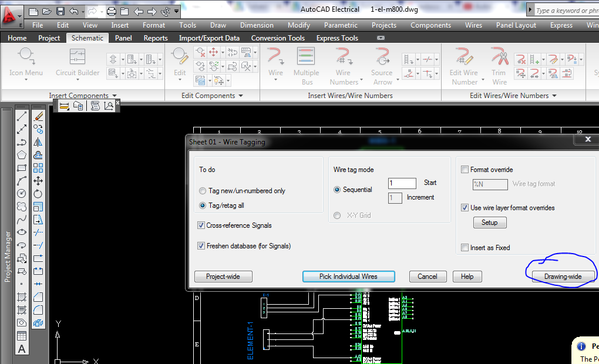Select the Line draw tool in left toolbar

22,116
